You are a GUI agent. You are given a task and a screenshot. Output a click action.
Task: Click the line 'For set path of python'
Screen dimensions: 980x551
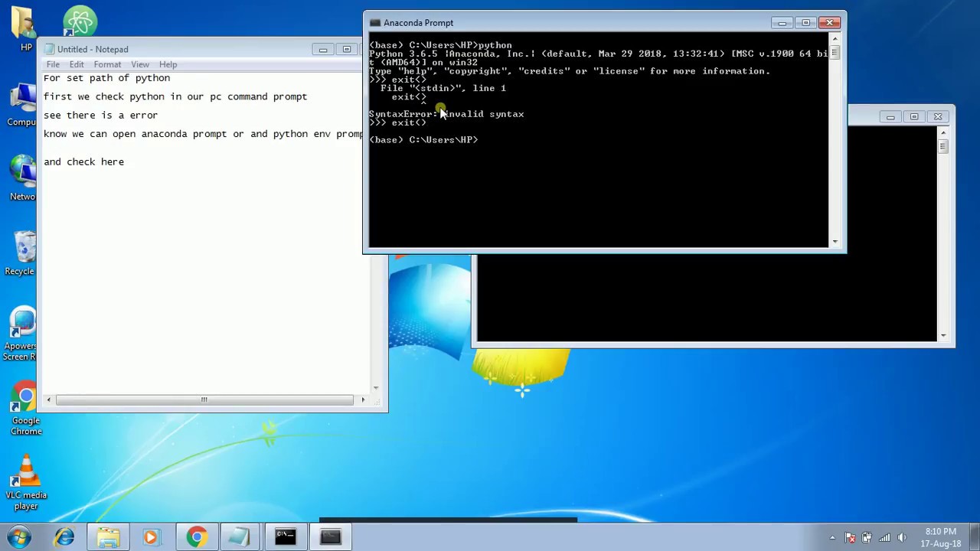click(x=106, y=78)
